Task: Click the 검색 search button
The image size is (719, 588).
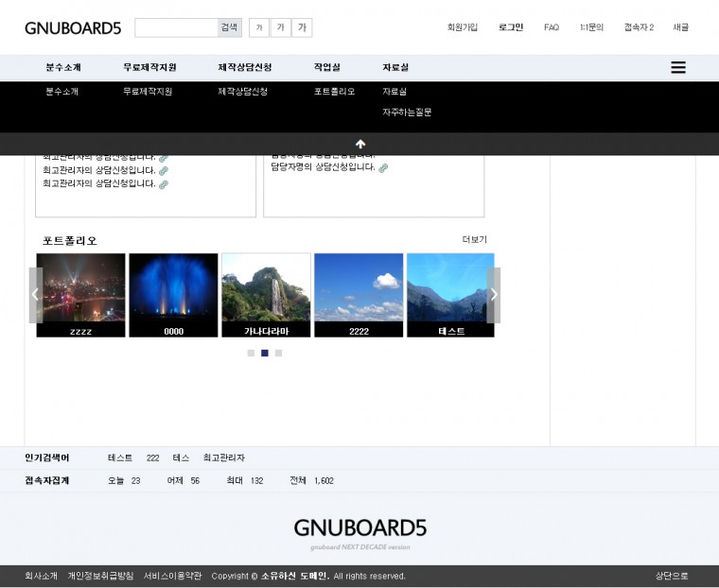Action: pos(229,27)
